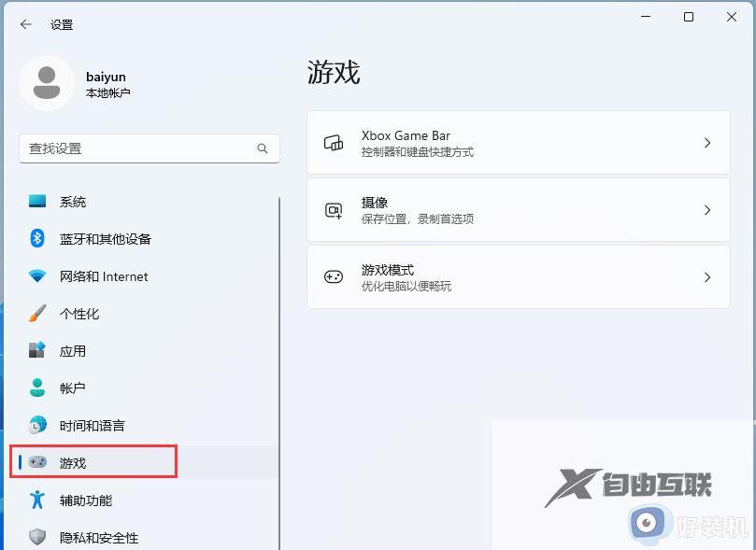Click the Xbox Game Bar controller icon
The height and width of the screenshot is (550, 756).
[334, 142]
